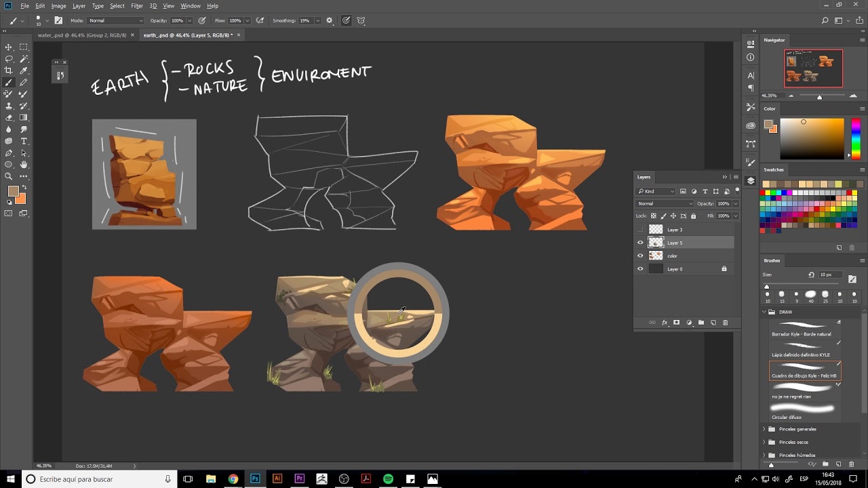Select the Eraser tool
The image size is (868, 488).
click(9, 117)
